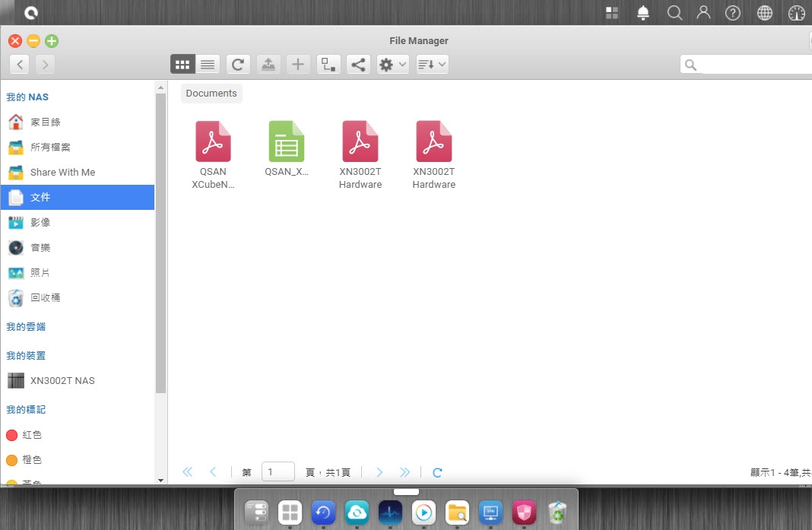Click the share toolbar icon
The image size is (812, 530).
358,64
